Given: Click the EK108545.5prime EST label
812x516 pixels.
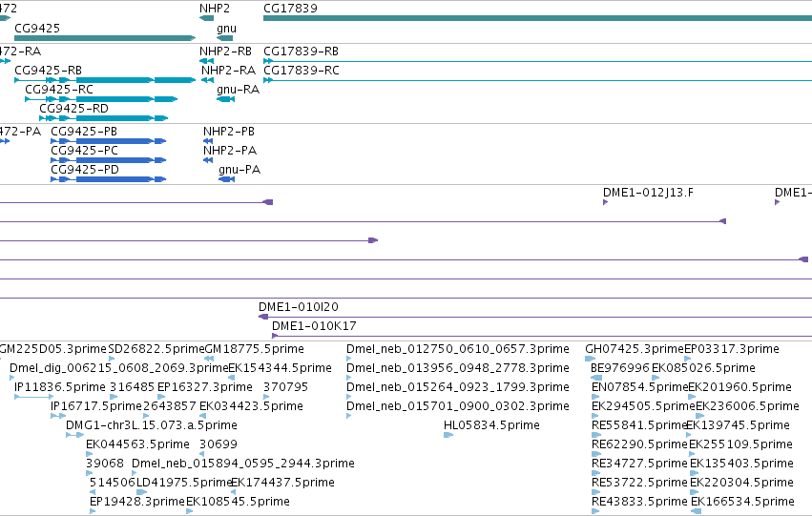Looking at the screenshot, I should pos(238,502).
